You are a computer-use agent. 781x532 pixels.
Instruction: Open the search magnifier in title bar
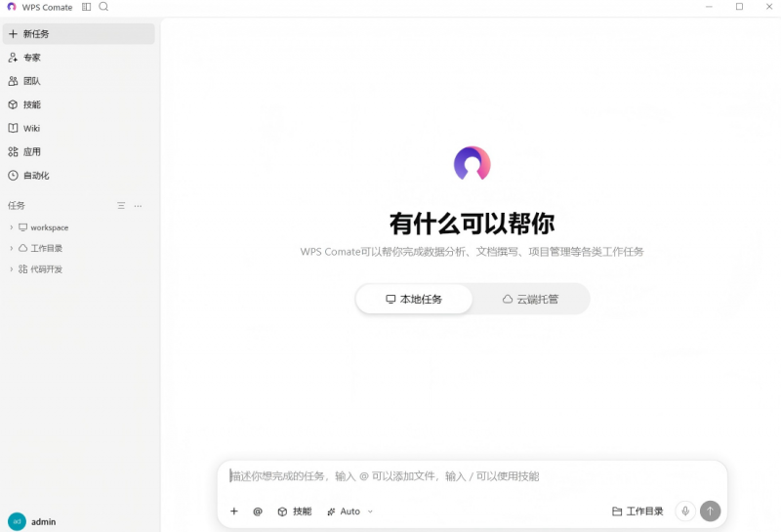(x=103, y=7)
